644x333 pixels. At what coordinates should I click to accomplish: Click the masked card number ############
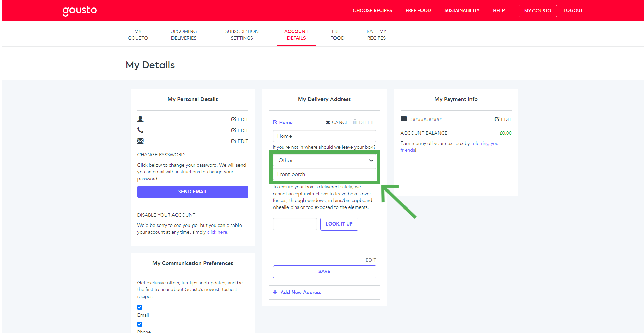click(x=426, y=119)
